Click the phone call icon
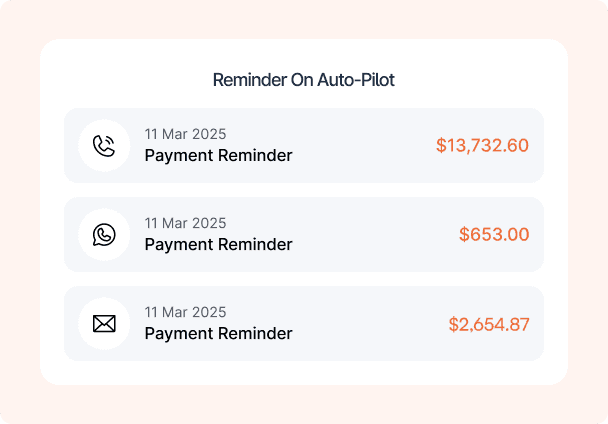 tap(104, 146)
